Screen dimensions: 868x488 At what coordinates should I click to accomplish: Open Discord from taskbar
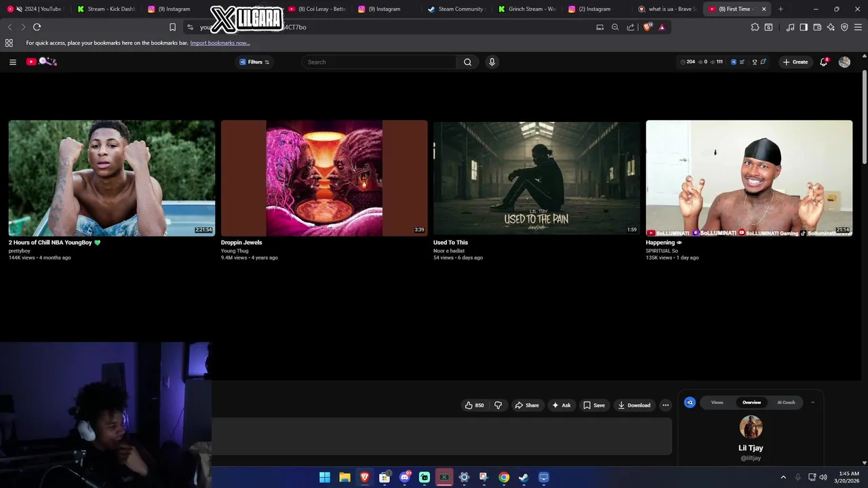[405, 477]
